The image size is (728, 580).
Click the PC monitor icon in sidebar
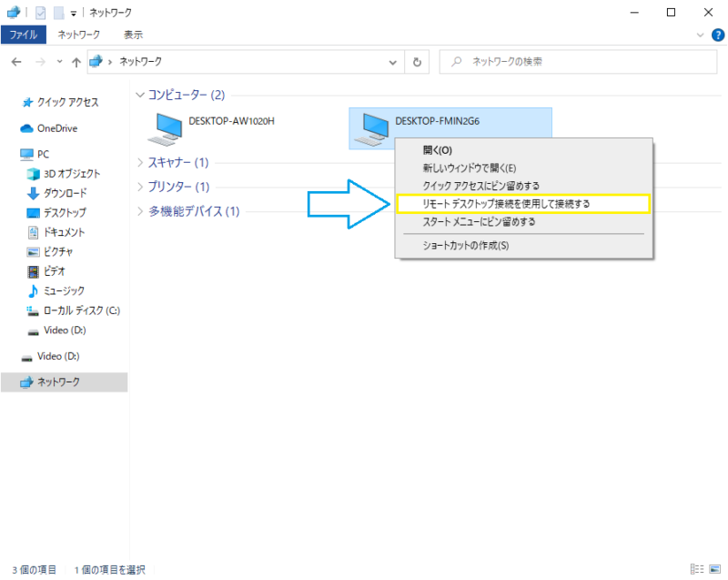pos(26,154)
